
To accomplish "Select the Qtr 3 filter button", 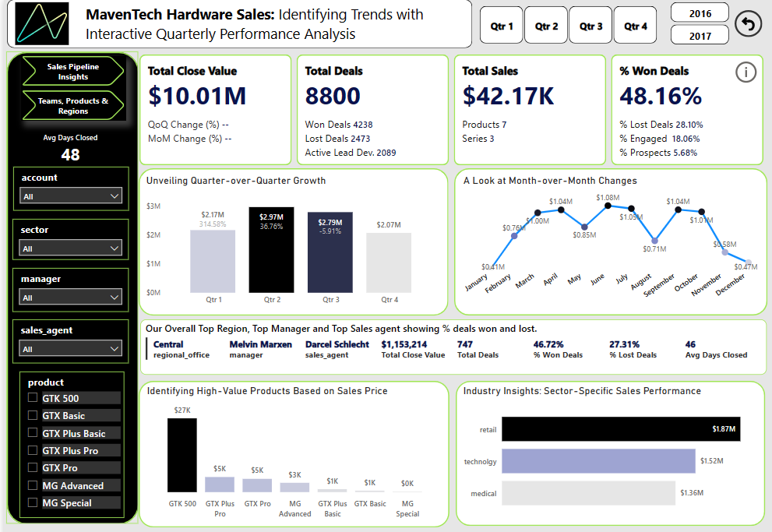I will coord(590,26).
